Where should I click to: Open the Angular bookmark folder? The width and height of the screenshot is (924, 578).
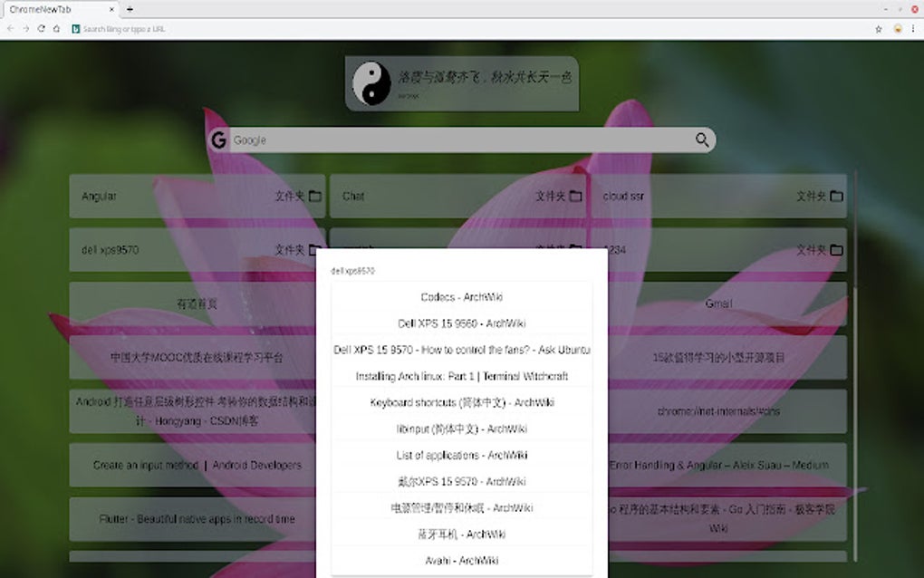tap(197, 197)
